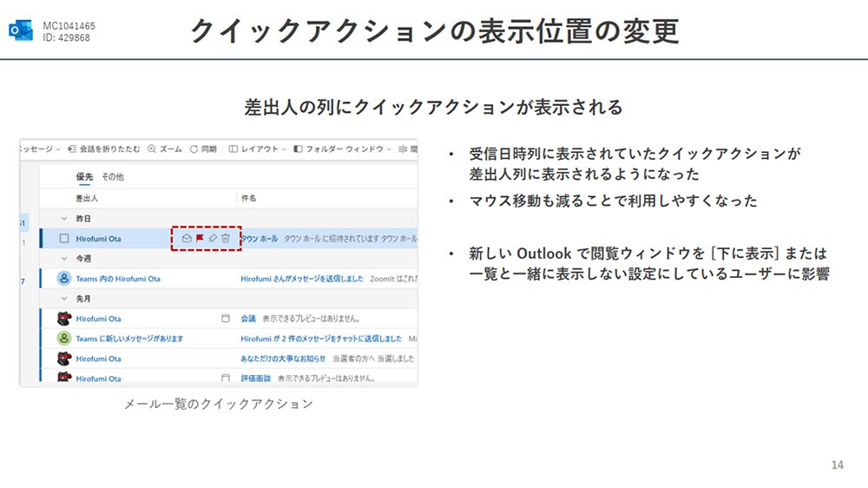Click the Outlook logo in the slide header

click(x=21, y=30)
